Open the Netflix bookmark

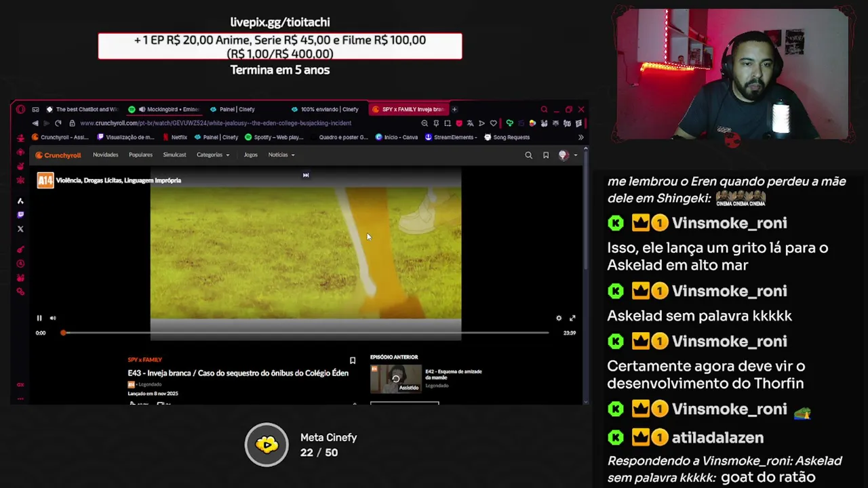click(175, 138)
